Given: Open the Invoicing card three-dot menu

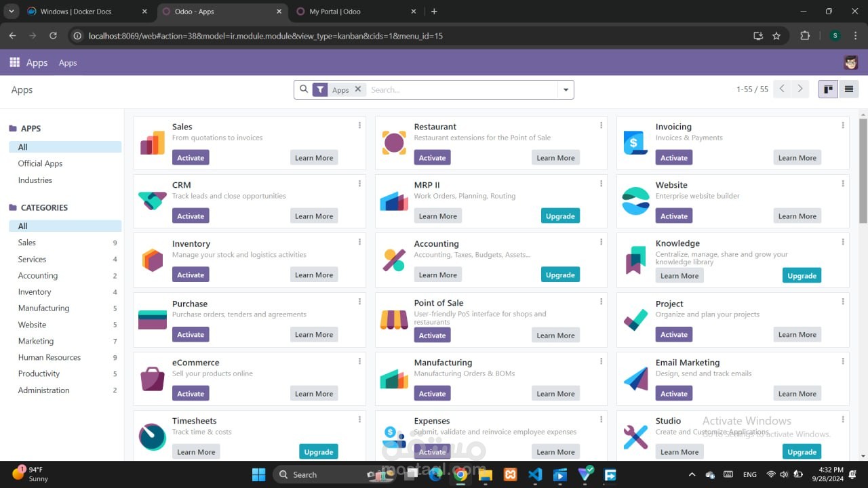Looking at the screenshot, I should pyautogui.click(x=842, y=125).
